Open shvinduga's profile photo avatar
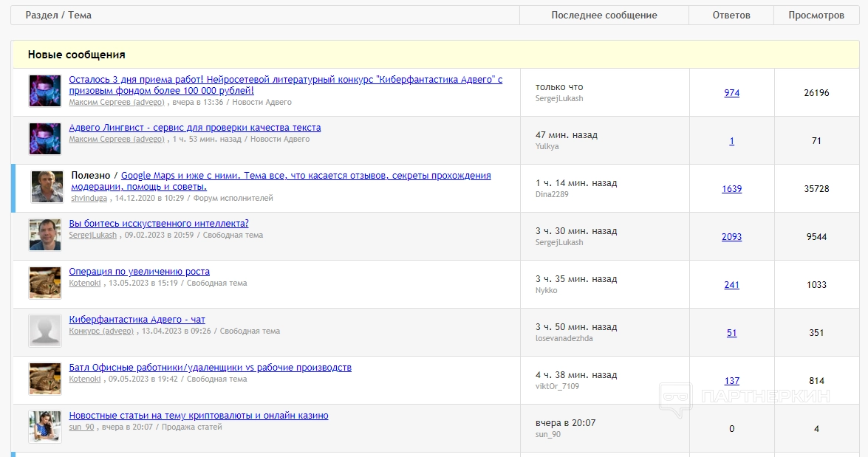Screen dimensions: 868x457 [x=47, y=187]
